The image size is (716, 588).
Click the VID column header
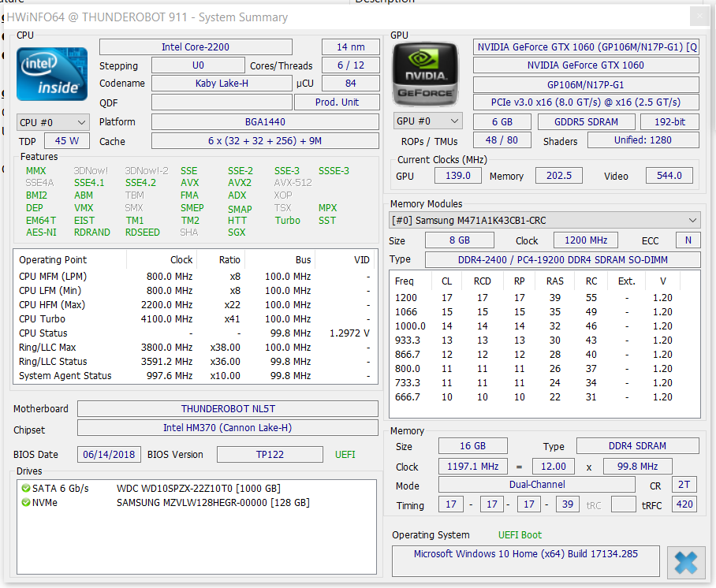345,260
